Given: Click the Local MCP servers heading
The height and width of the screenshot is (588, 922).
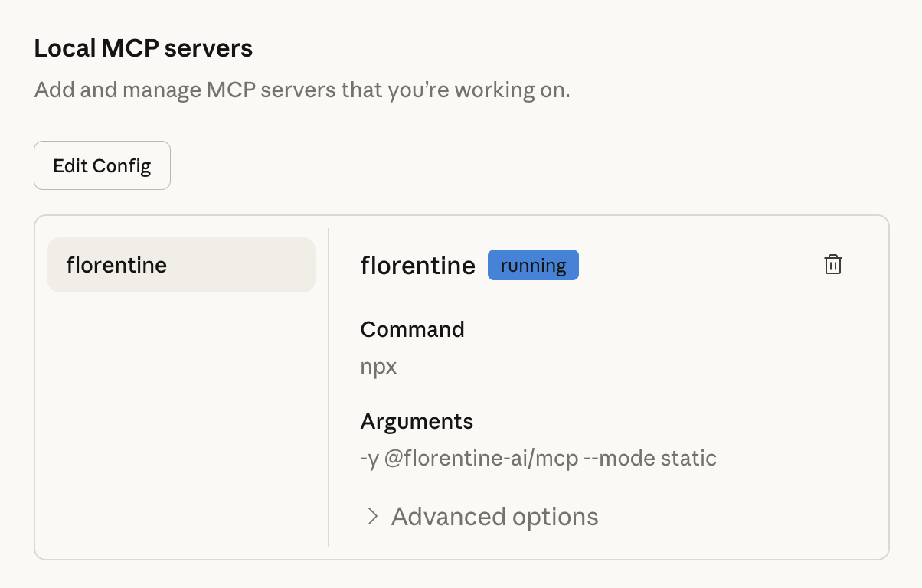Looking at the screenshot, I should click(x=143, y=49).
